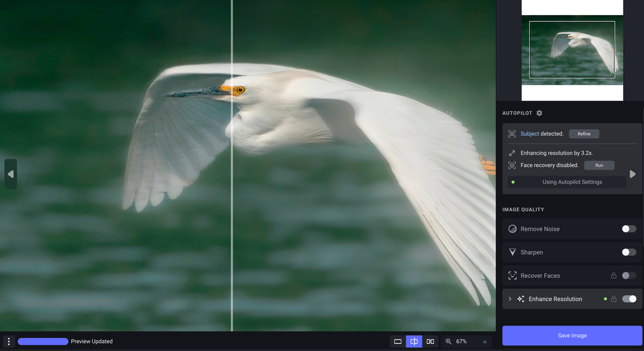Open the three-dot menu at bottom left

(9, 341)
